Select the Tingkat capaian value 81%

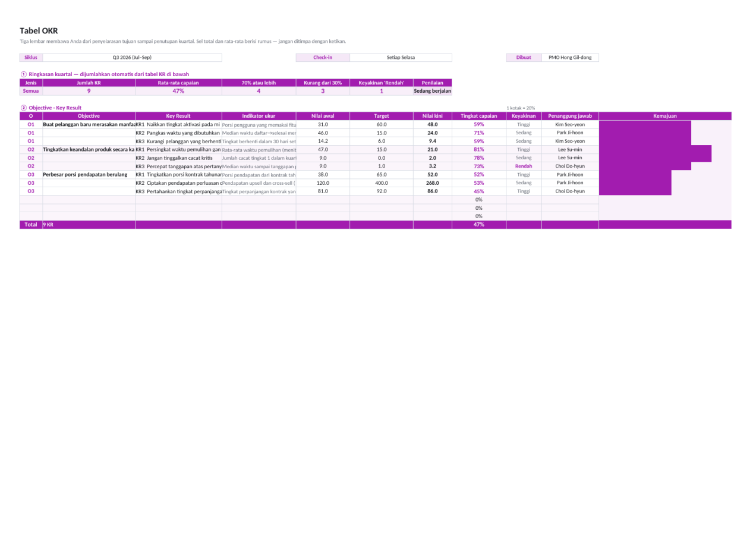tap(479, 149)
